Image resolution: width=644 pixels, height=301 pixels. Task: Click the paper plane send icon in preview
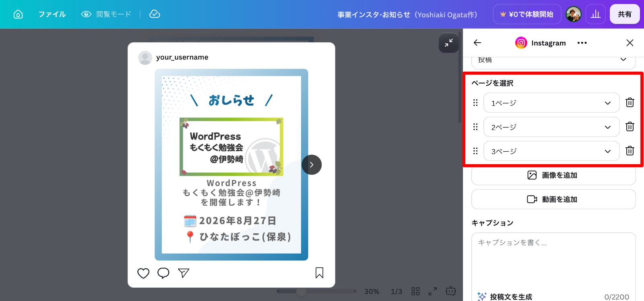point(184,273)
